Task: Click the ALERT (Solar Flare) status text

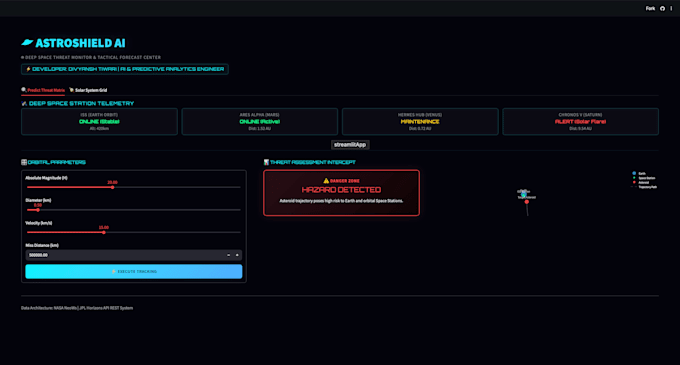Action: click(x=580, y=122)
